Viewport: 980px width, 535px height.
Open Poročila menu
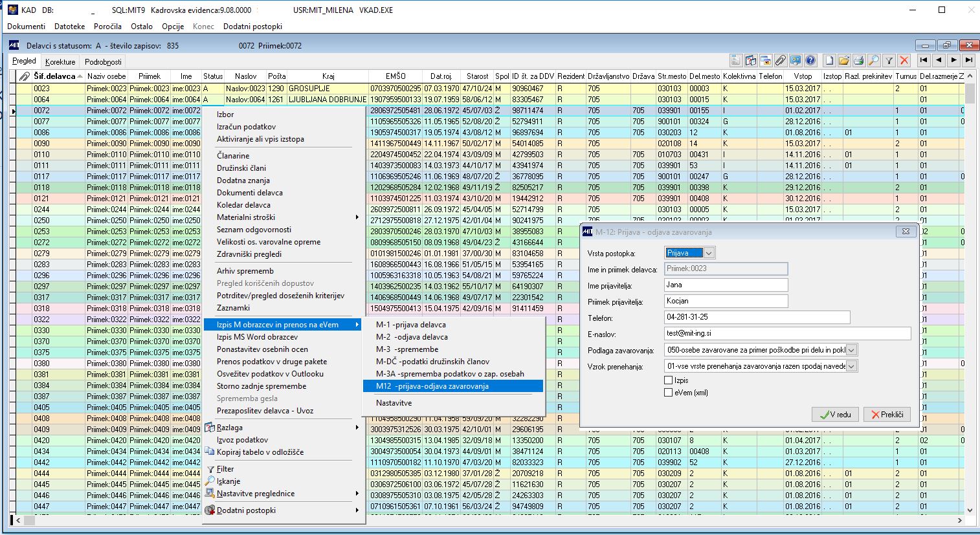click(107, 27)
